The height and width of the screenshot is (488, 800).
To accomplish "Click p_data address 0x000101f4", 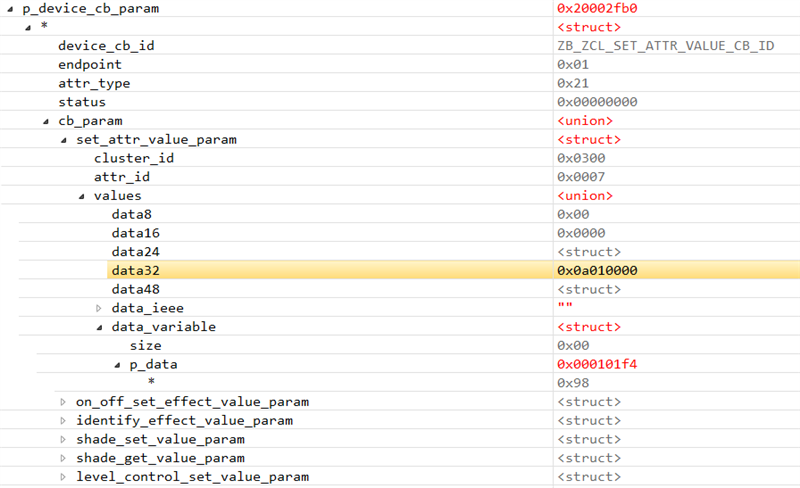I will (x=597, y=364).
